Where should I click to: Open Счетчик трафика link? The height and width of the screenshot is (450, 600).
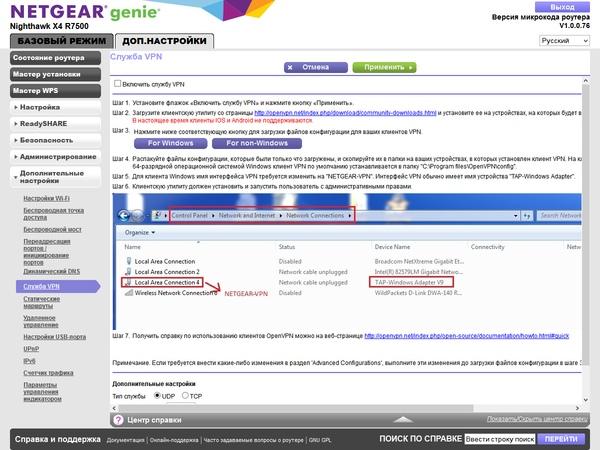tap(48, 373)
